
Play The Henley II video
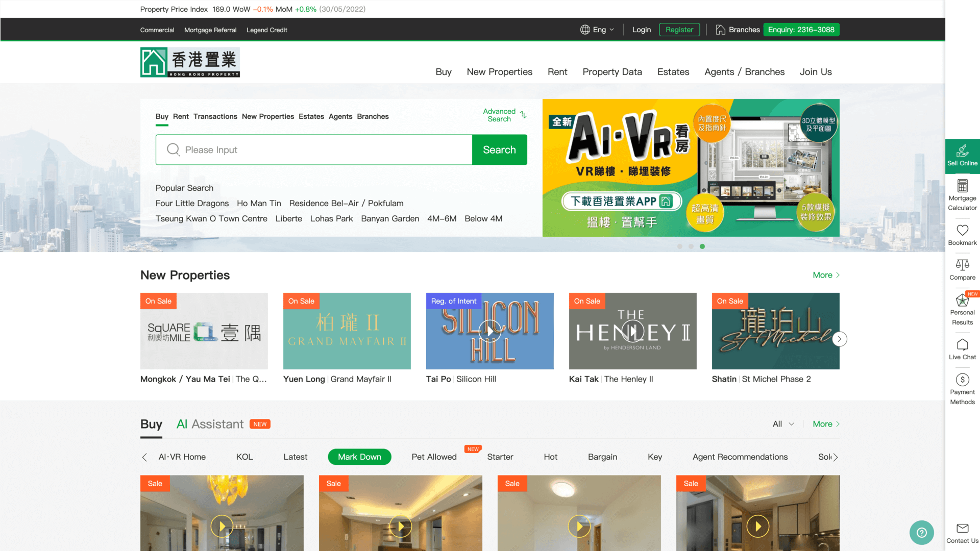[x=632, y=331]
